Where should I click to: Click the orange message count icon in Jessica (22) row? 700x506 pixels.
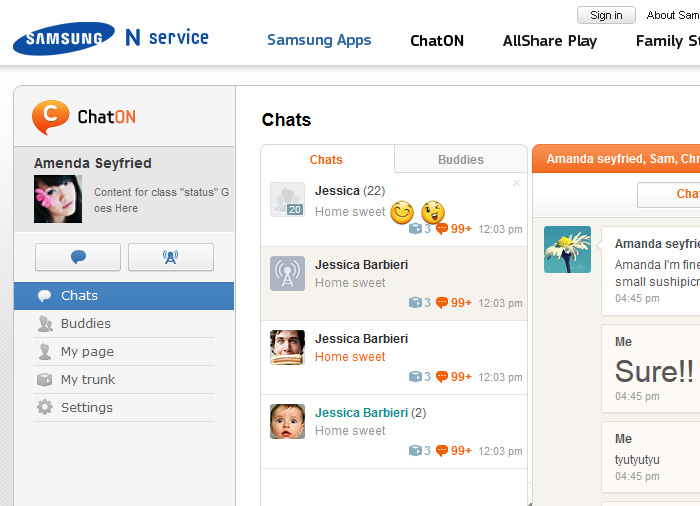click(442, 229)
